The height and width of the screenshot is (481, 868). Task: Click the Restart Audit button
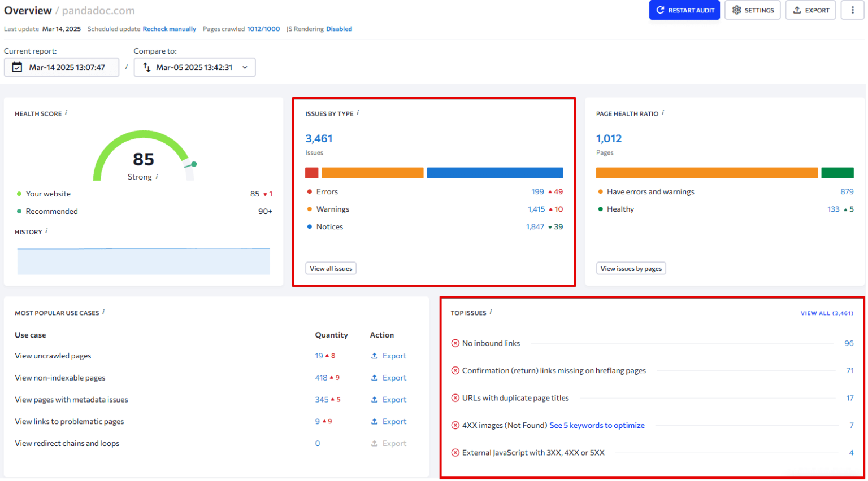click(684, 10)
